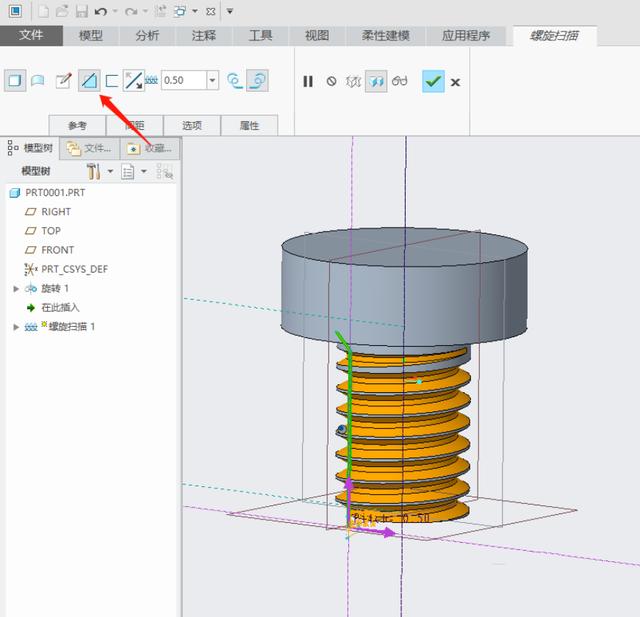Switch to the 柔性建模 ribbon tab
640x617 pixels.
point(386,36)
